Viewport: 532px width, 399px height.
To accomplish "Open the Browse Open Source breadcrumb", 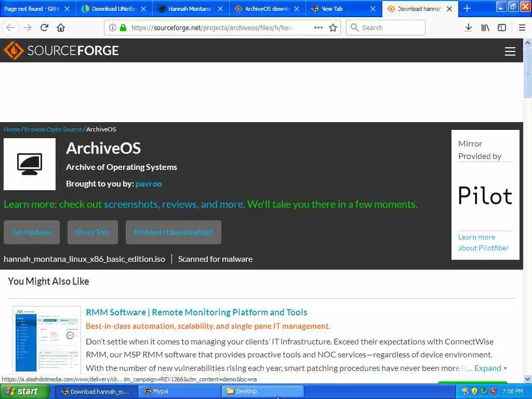I will click(x=54, y=129).
